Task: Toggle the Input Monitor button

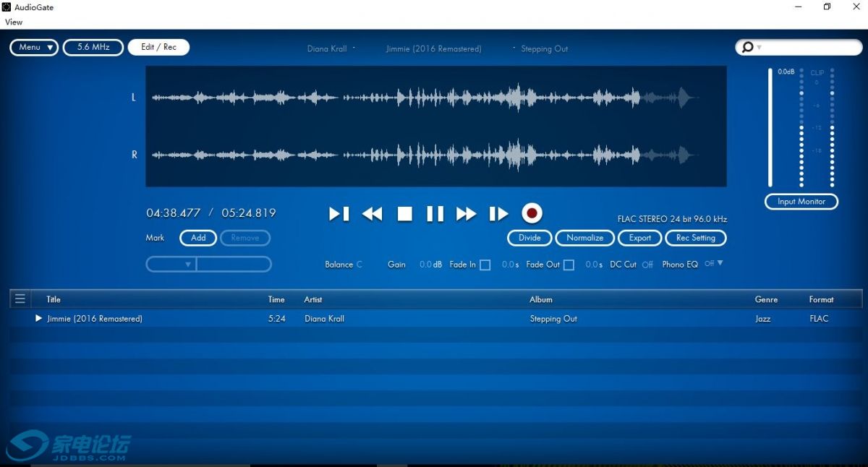Action: [801, 202]
